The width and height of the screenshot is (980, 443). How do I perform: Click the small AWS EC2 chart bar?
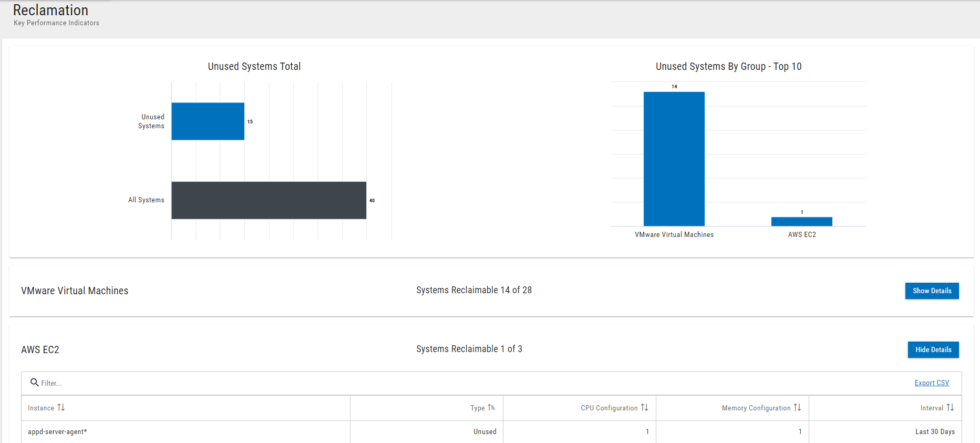(x=802, y=222)
